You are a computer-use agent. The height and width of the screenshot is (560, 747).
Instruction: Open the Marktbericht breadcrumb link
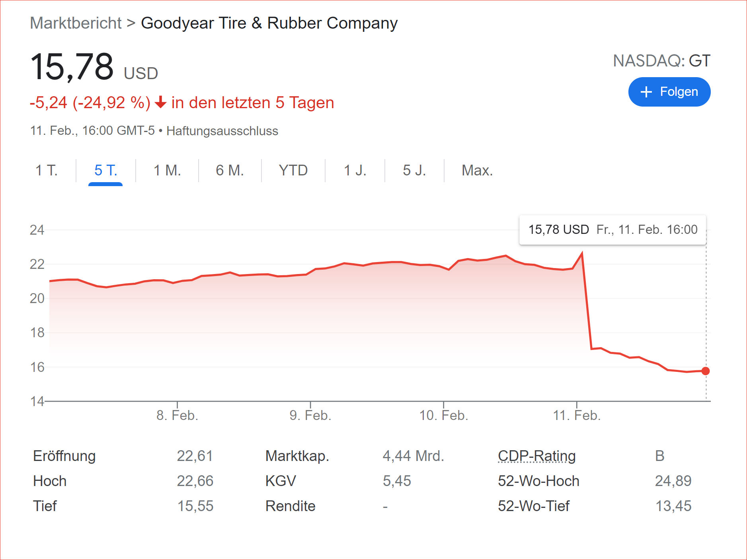76,23
